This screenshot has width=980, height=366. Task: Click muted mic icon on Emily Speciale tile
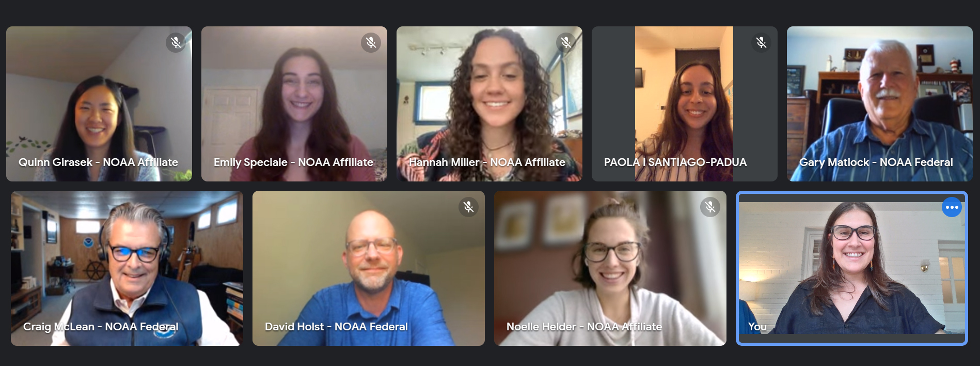[371, 42]
